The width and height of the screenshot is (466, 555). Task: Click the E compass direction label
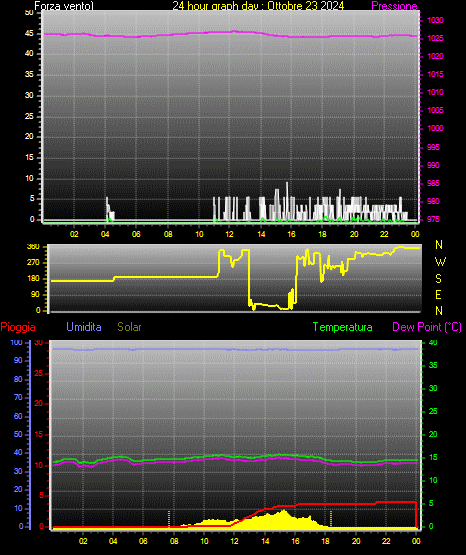tap(438, 294)
